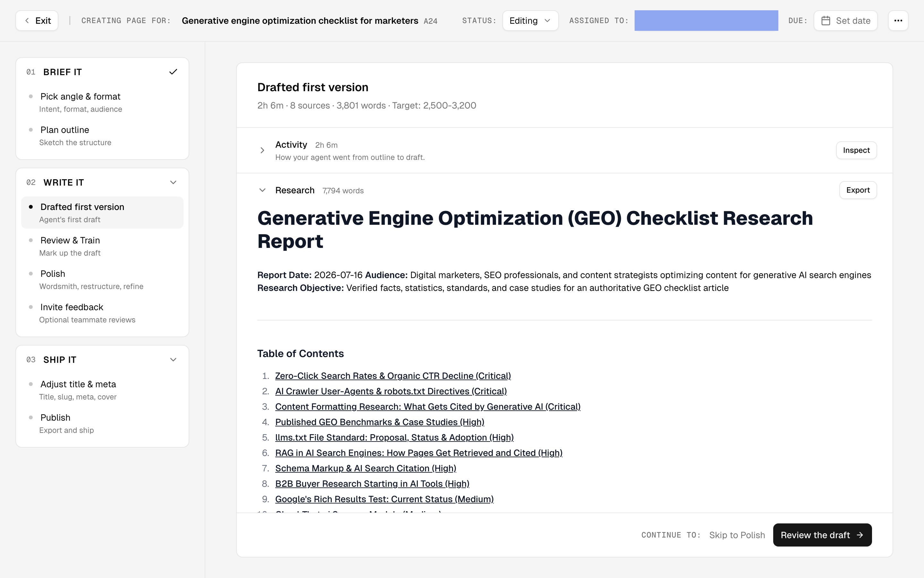Open the AI Crawler User-Agents contents link
The height and width of the screenshot is (578, 924).
[x=391, y=391]
